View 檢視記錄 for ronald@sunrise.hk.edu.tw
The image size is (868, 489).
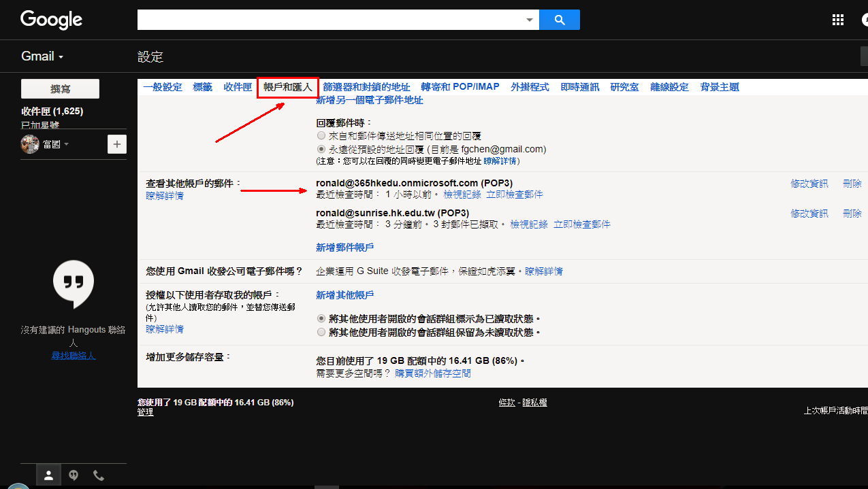click(x=529, y=224)
